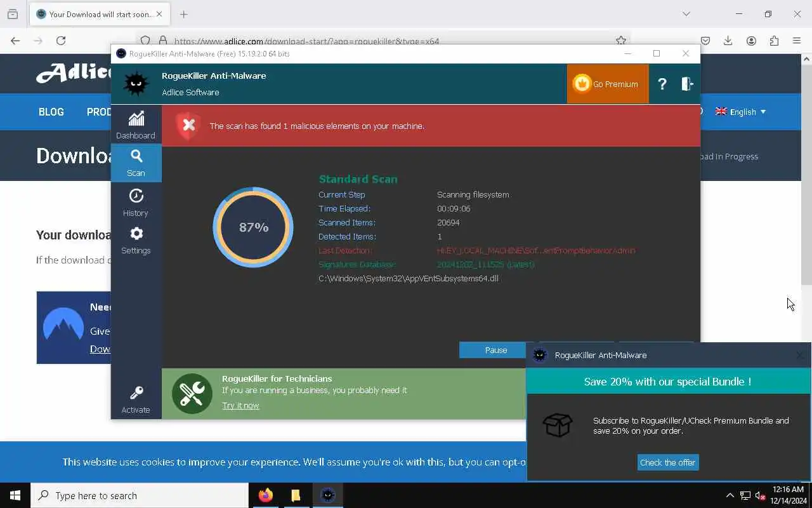The width and height of the screenshot is (812, 508).
Task: Open the help question mark icon
Action: click(662, 84)
